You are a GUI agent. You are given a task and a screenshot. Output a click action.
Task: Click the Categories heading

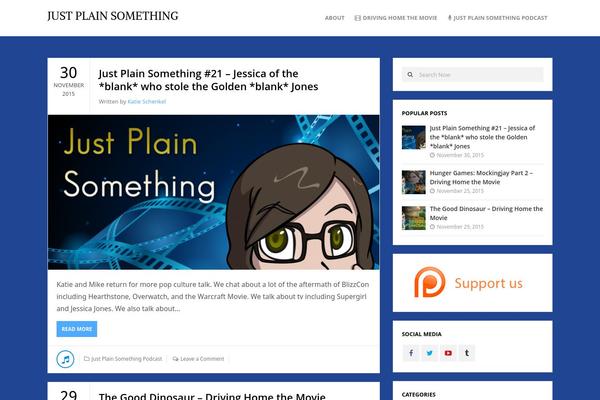click(418, 395)
